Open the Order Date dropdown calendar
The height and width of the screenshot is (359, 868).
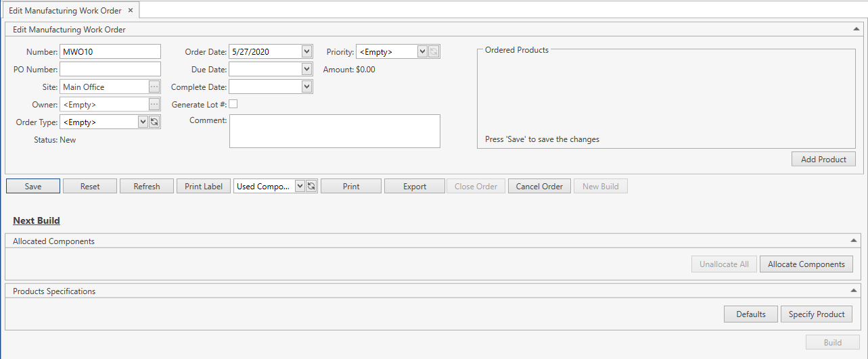pyautogui.click(x=306, y=51)
